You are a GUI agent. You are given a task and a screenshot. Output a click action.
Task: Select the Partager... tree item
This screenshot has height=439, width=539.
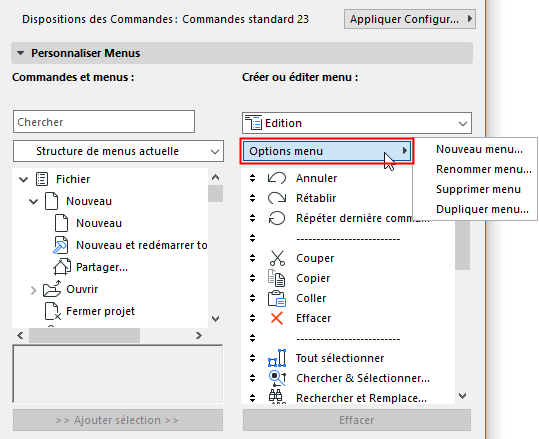(x=102, y=267)
